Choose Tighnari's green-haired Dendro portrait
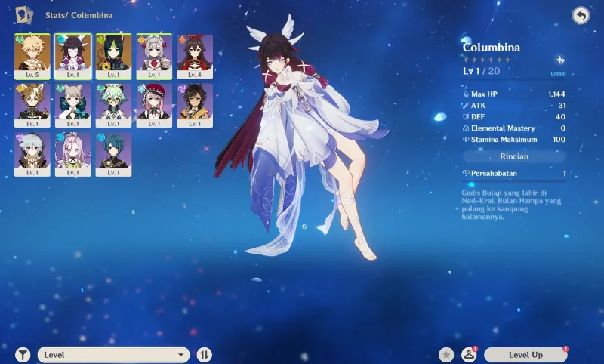 pos(114,57)
